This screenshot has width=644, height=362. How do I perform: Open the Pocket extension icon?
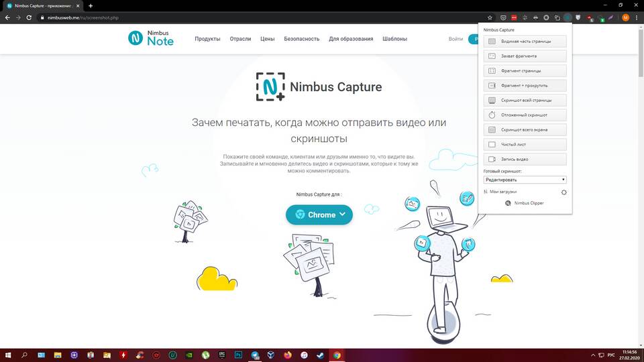click(x=503, y=17)
